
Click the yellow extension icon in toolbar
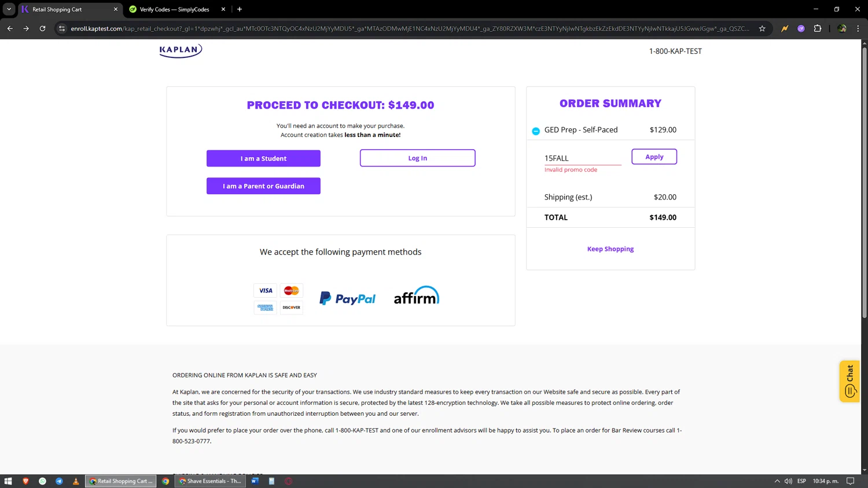click(785, 28)
